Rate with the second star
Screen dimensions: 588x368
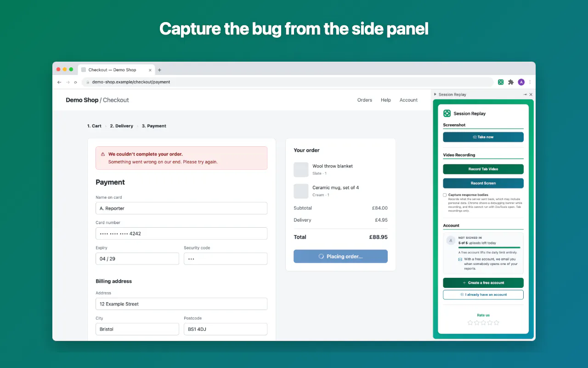476,322
